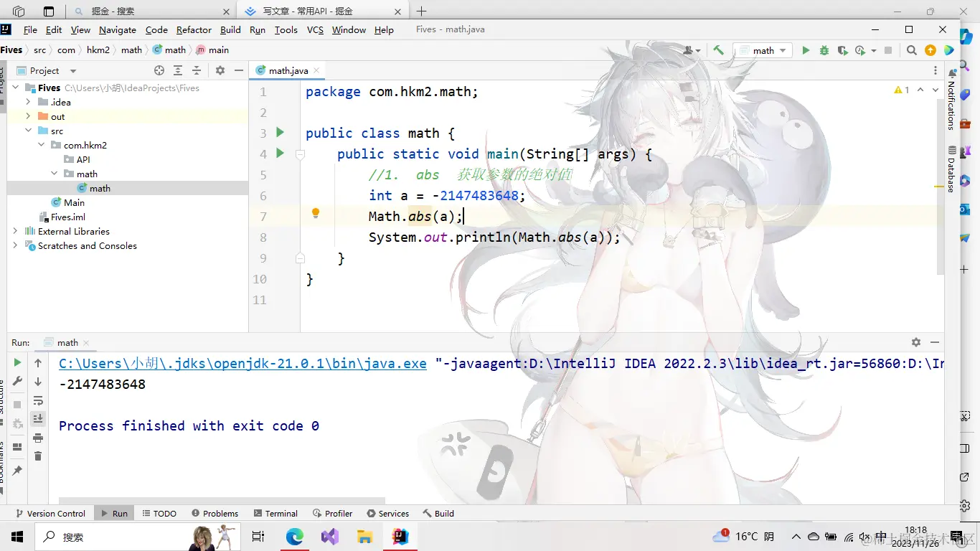Close the math.java editor tab

(316, 70)
